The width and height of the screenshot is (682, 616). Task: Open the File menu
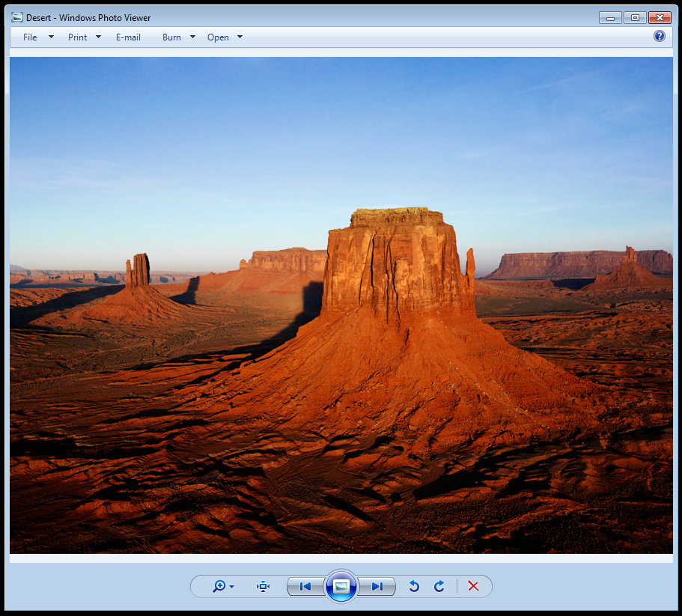pos(30,37)
